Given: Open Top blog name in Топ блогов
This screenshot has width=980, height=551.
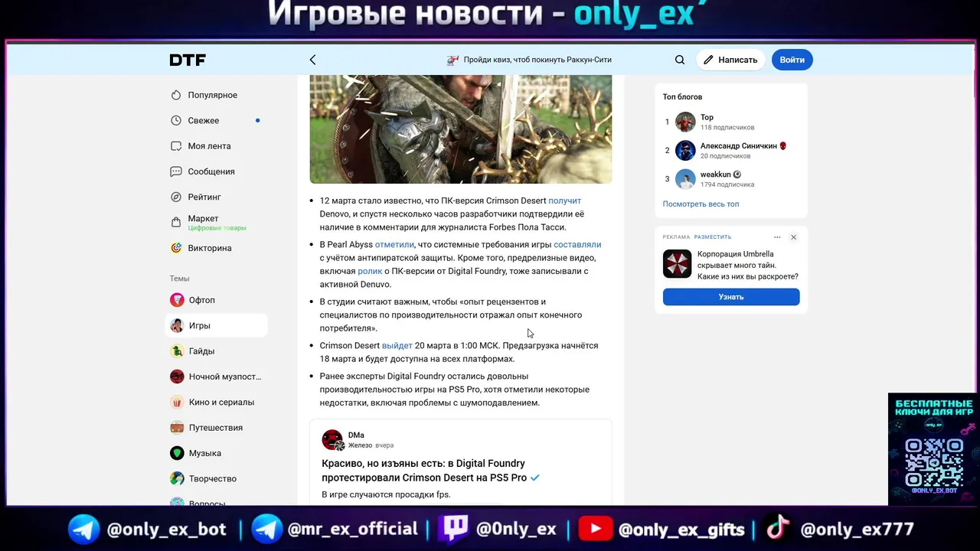Looking at the screenshot, I should pos(707,117).
